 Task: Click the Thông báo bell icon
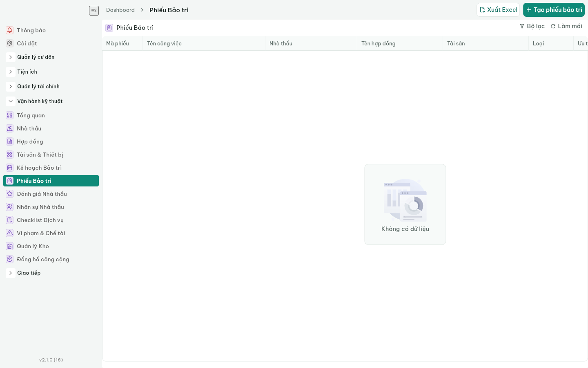(x=10, y=30)
